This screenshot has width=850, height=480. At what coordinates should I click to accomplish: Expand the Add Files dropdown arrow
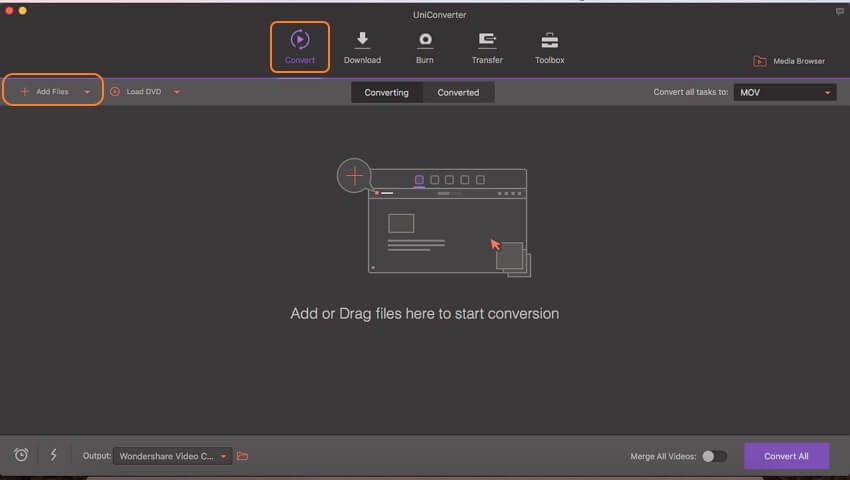[87, 92]
